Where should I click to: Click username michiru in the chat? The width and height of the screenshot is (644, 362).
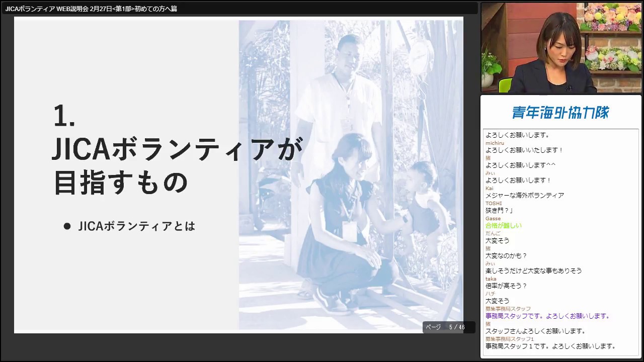[495, 143]
